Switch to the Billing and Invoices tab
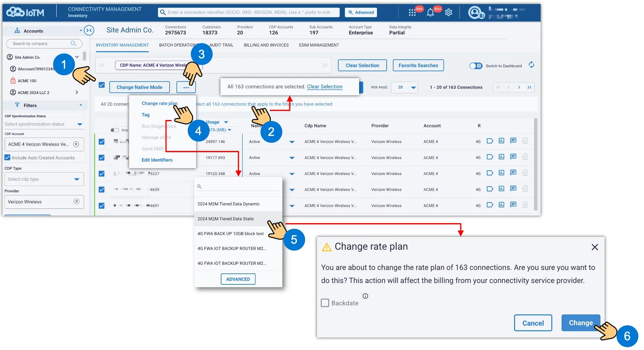Screen dimensions: 644x350 click(x=266, y=45)
